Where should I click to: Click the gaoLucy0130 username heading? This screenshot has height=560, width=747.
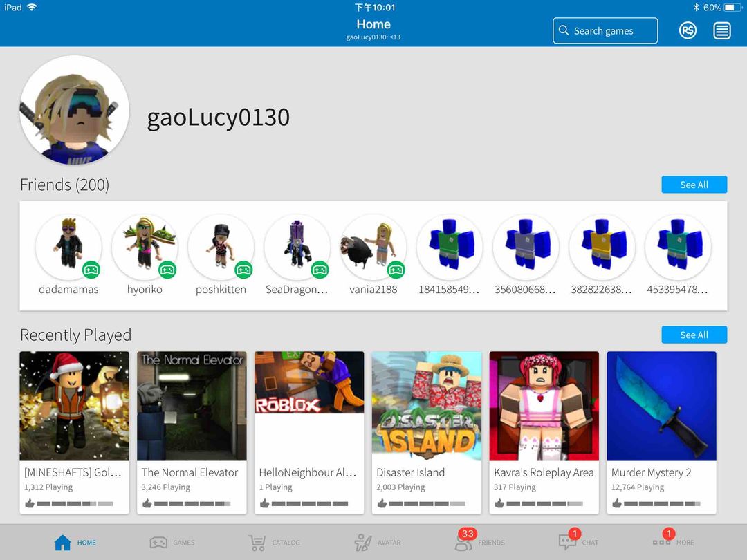[x=218, y=117]
